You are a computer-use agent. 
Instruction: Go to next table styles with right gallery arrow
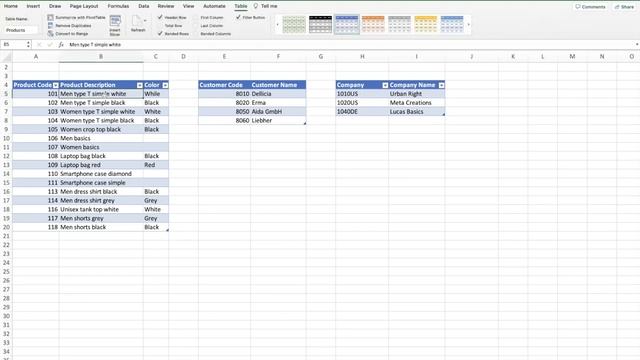click(469, 25)
